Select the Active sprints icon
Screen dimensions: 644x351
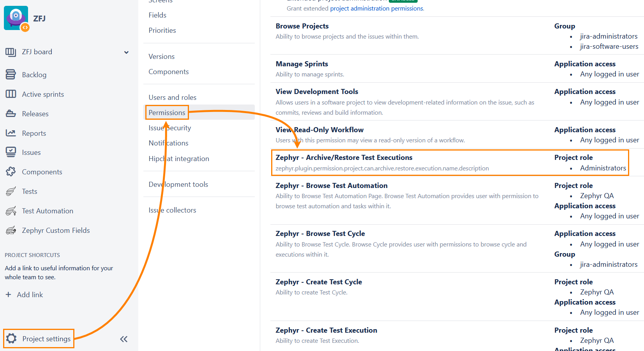pos(11,94)
